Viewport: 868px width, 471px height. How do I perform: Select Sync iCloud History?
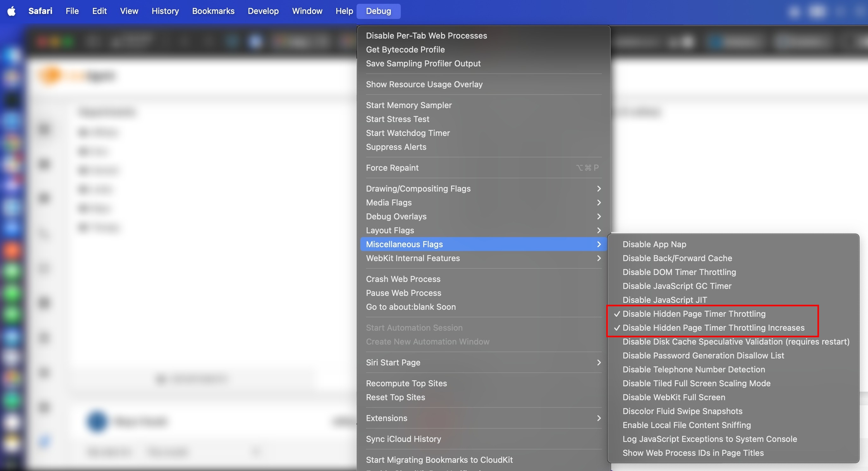point(403,439)
